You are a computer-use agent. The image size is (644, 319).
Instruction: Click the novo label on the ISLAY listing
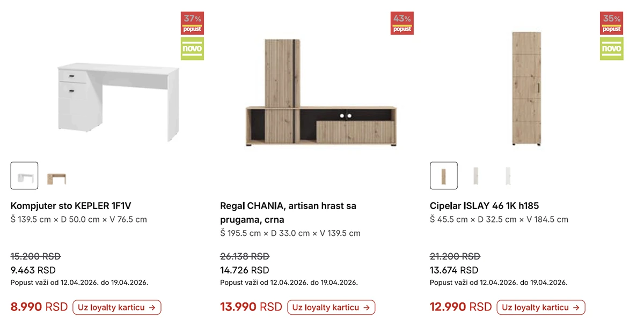(x=611, y=49)
